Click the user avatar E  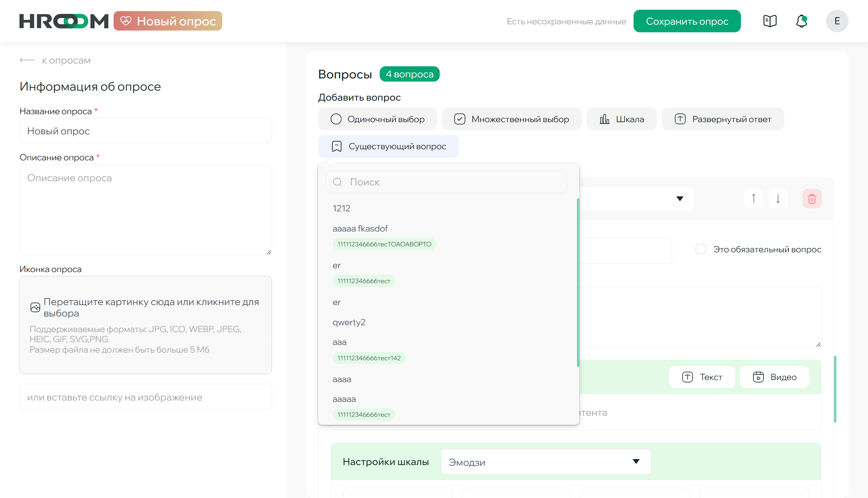pos(837,21)
